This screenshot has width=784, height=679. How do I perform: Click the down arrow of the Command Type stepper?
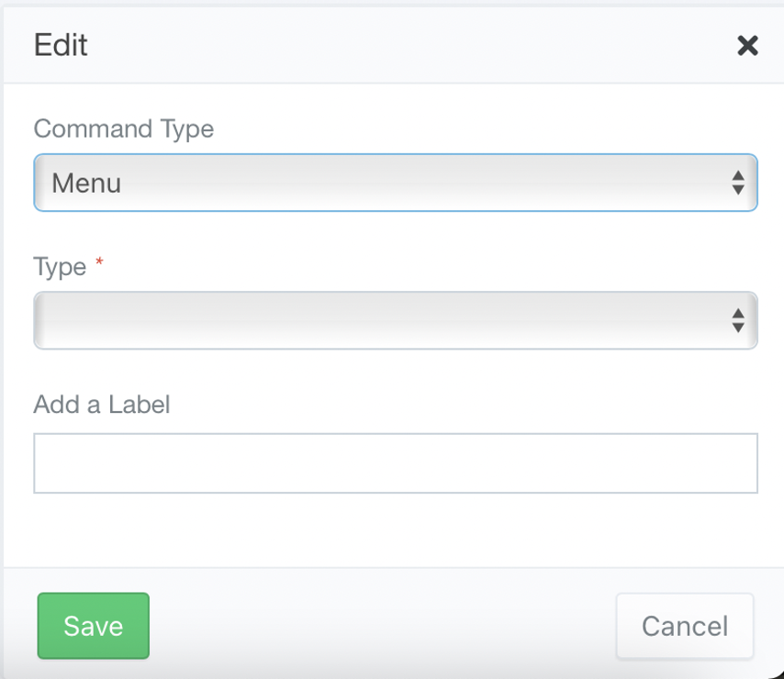(738, 189)
